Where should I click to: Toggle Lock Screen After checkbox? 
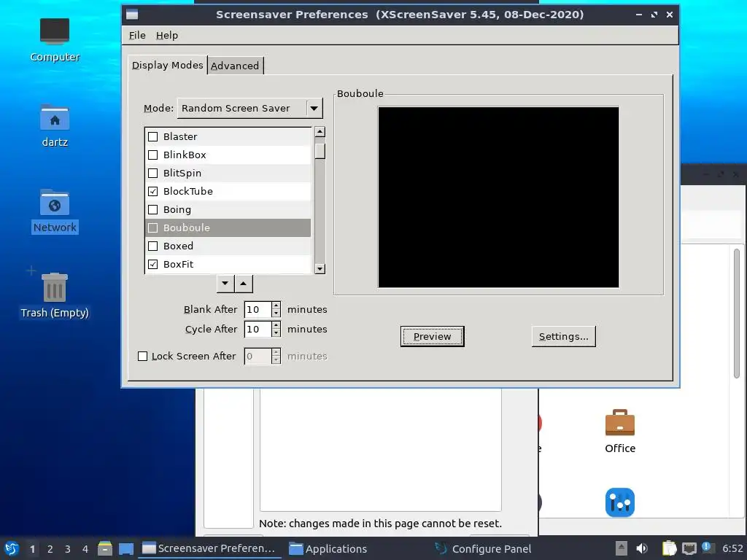point(142,356)
